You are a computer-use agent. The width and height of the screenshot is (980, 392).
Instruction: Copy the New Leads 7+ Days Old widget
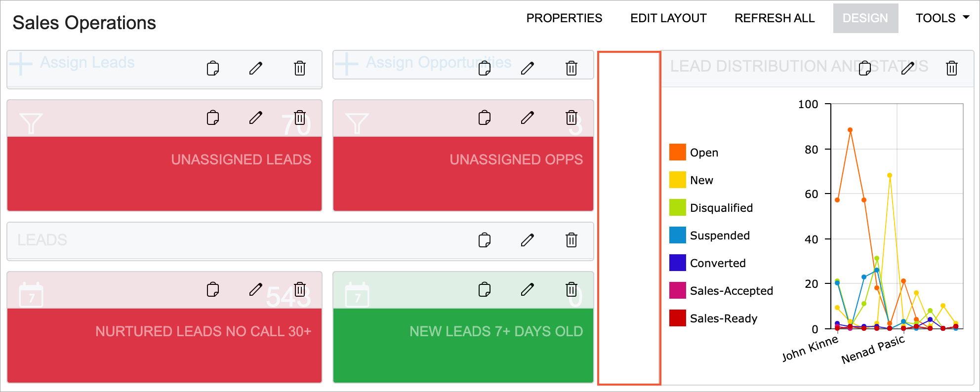485,290
